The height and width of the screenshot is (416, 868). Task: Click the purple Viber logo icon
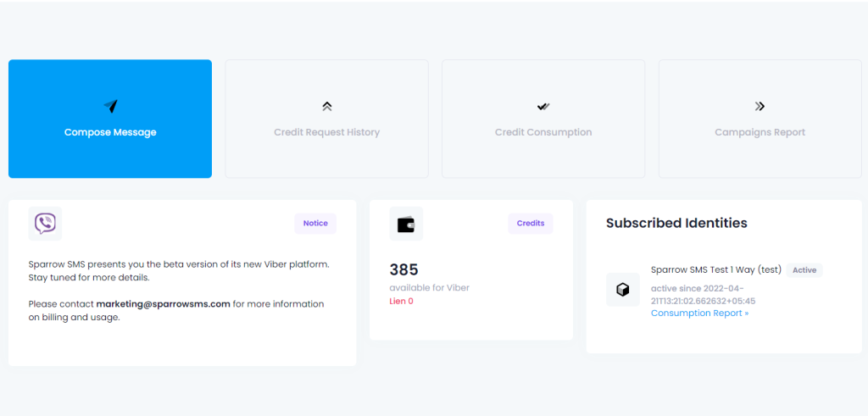tap(45, 224)
